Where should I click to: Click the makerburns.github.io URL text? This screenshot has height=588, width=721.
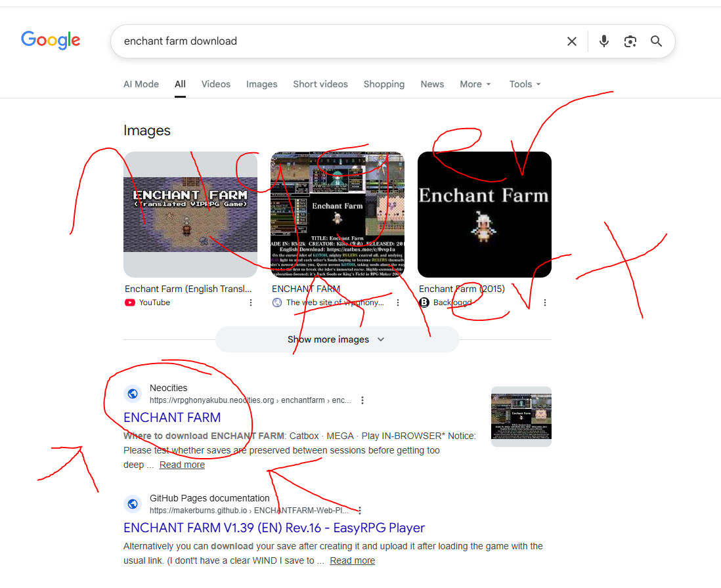click(249, 511)
